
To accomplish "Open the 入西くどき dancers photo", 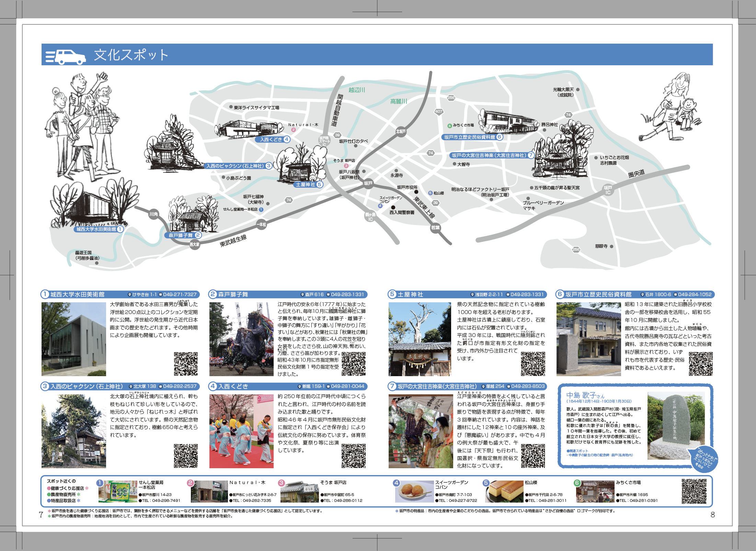I will (x=241, y=431).
